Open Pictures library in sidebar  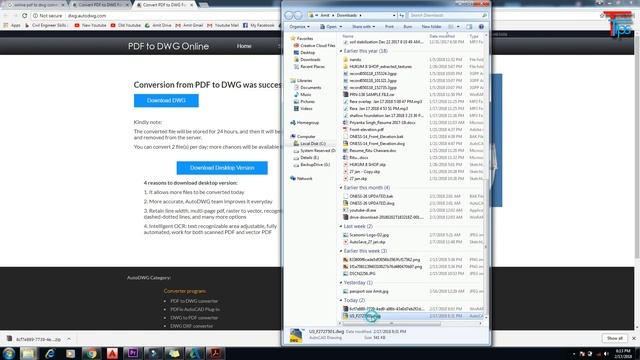click(x=304, y=102)
